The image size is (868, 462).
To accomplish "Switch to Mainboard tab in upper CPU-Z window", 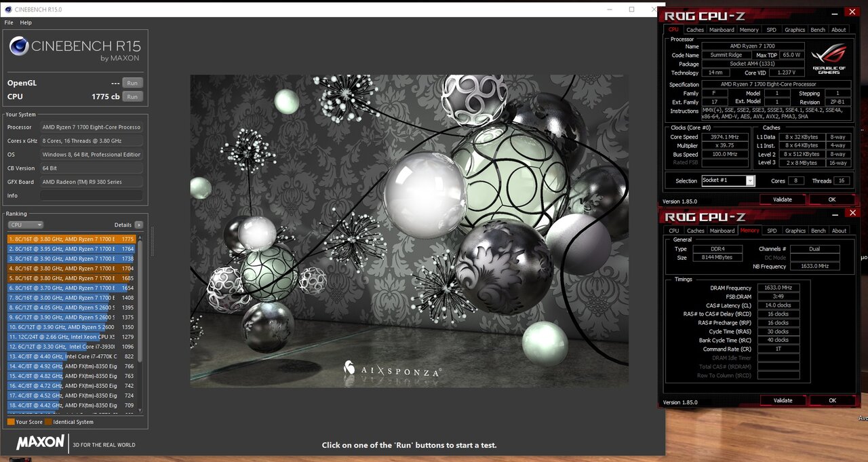I will point(722,30).
